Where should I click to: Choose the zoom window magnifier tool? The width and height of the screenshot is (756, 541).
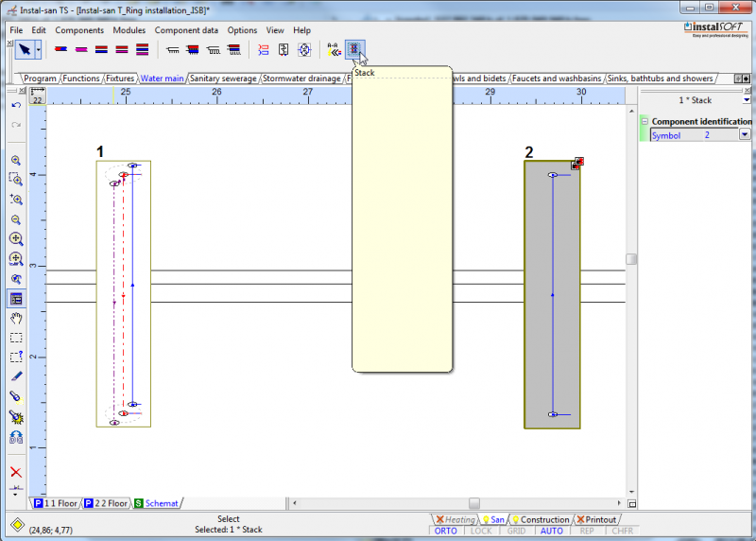coord(16,180)
